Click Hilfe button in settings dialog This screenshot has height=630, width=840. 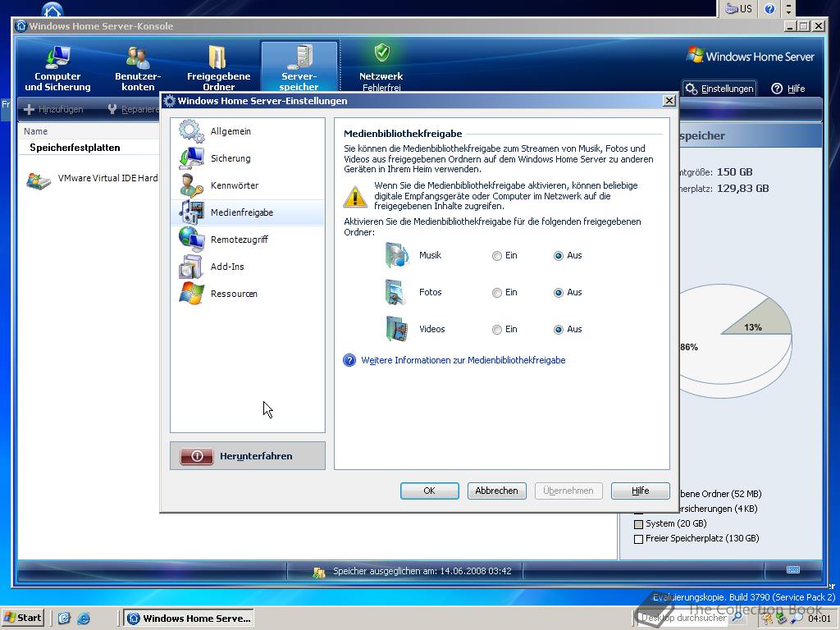click(x=640, y=491)
